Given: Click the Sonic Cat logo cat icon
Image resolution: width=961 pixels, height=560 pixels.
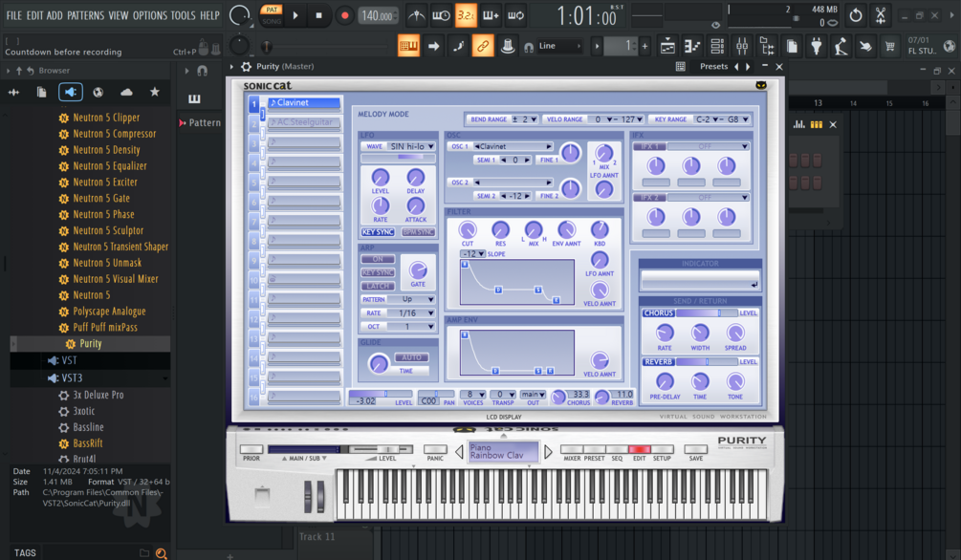Looking at the screenshot, I should 761,85.
